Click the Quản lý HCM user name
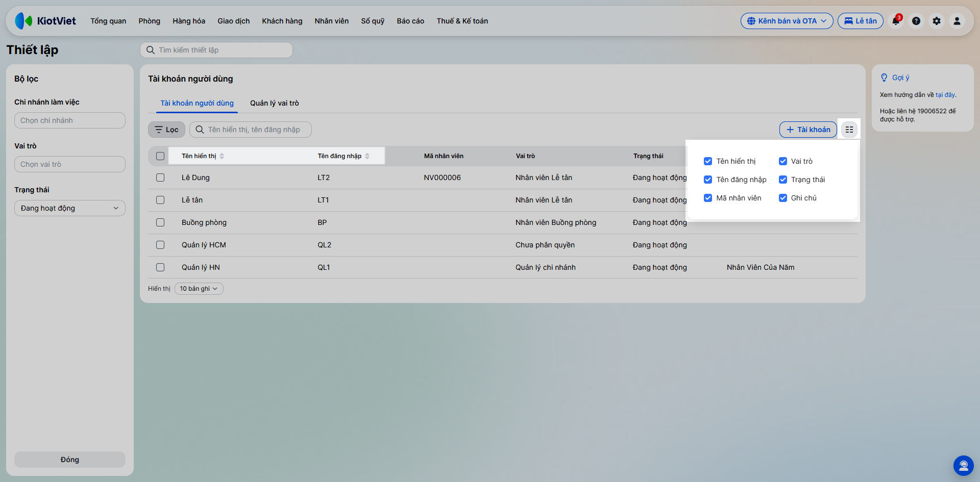The image size is (980, 482). tap(204, 245)
